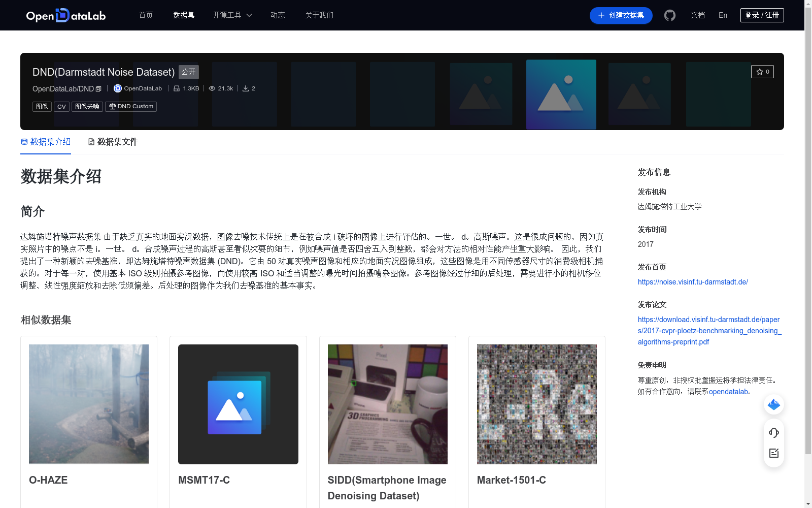Open the GitHub icon link

pos(670,15)
